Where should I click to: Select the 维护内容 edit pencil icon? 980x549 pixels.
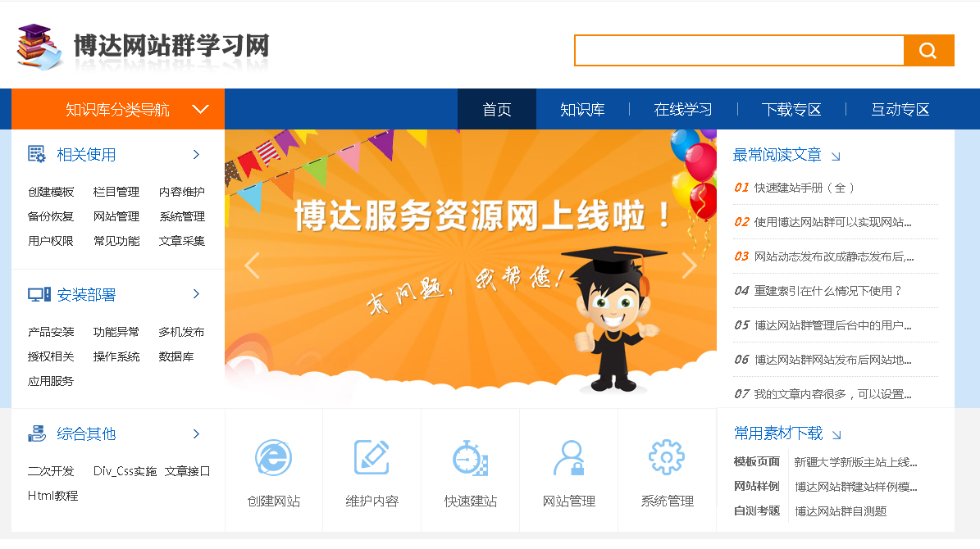click(x=371, y=457)
